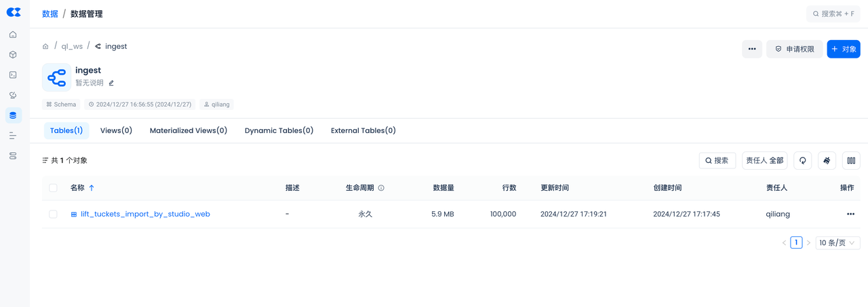868x307 pixels.
Task: Open the cube icon in left sidebar
Action: [13, 55]
